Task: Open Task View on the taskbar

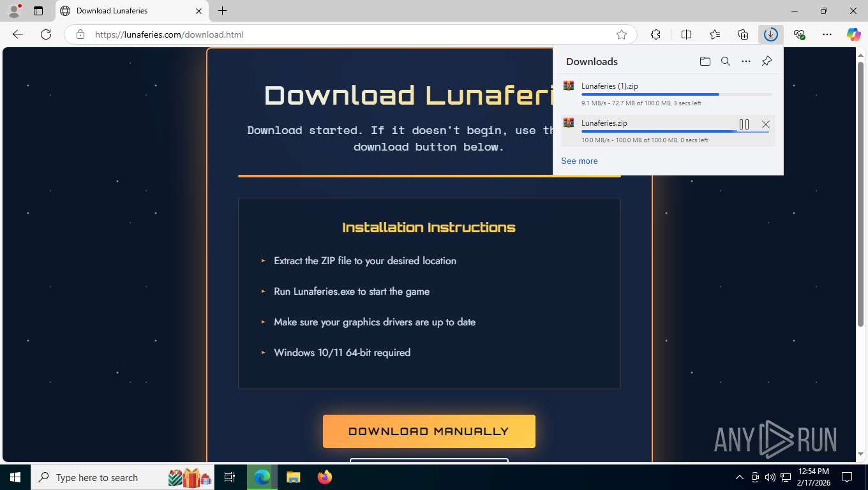Action: [x=230, y=477]
